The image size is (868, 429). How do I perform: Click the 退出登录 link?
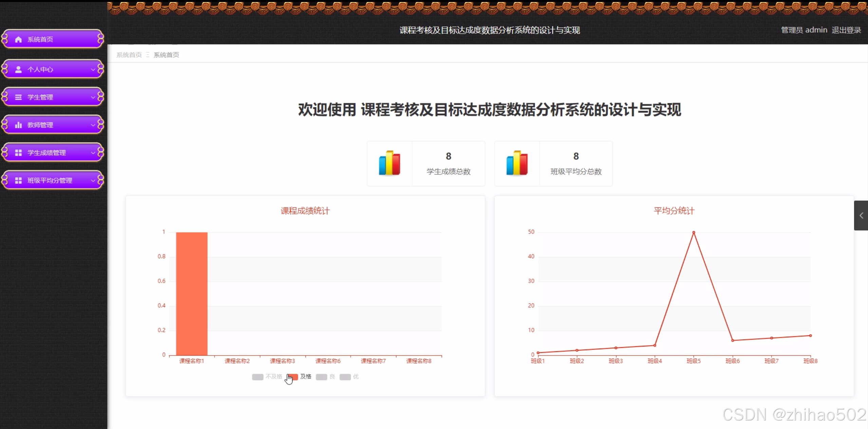point(846,30)
